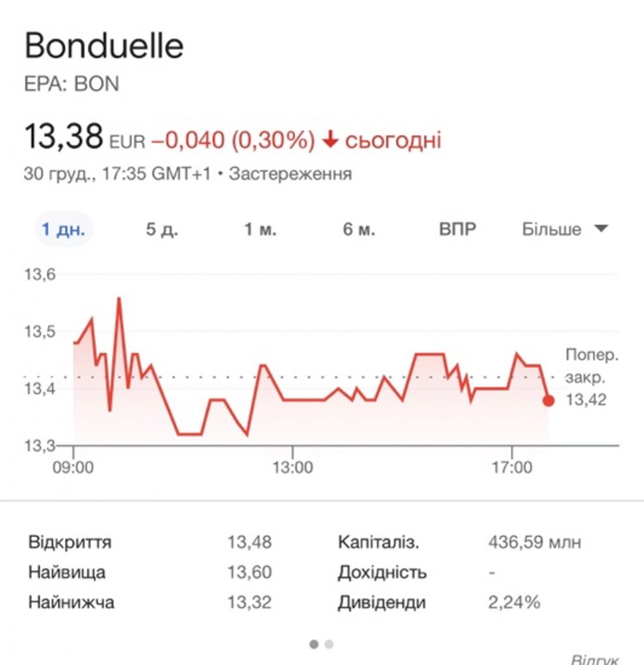Image resolution: width=644 pixels, height=665 pixels.
Task: Click the Bonduelle company title
Action: point(104,47)
